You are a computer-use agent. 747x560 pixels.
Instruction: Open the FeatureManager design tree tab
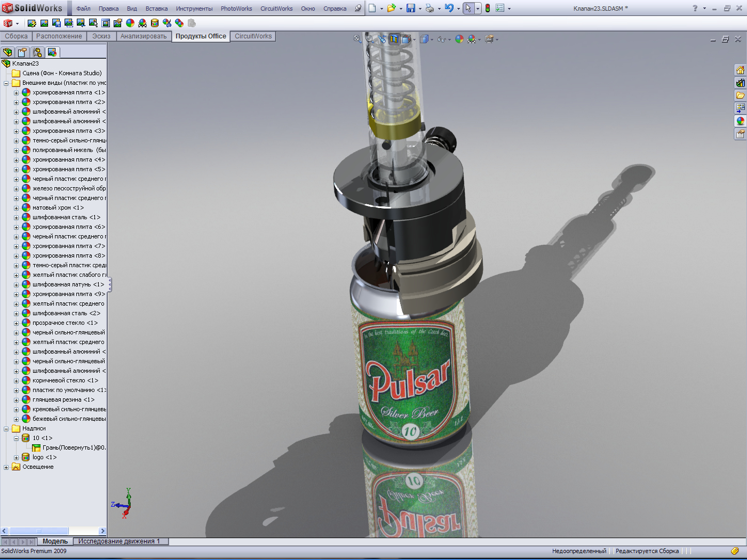point(7,52)
